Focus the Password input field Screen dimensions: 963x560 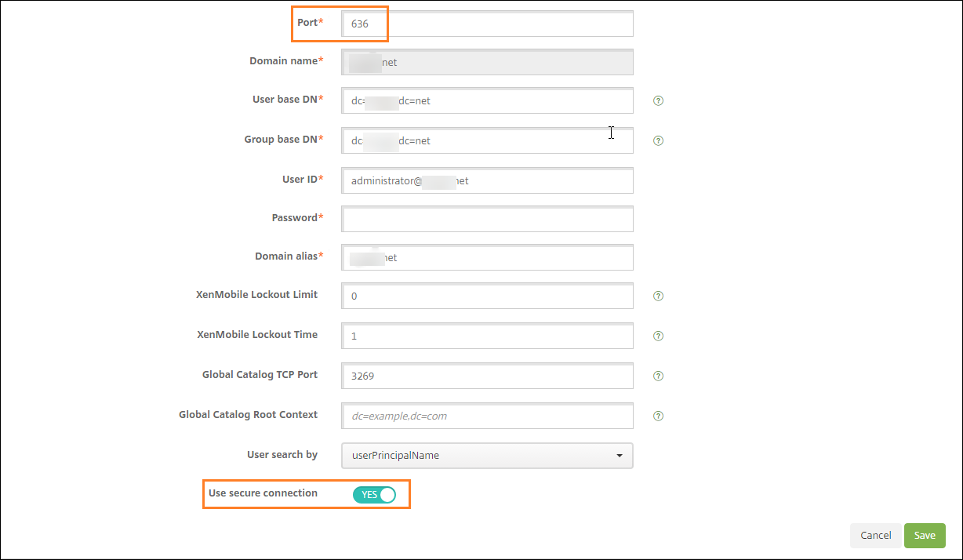click(487, 220)
